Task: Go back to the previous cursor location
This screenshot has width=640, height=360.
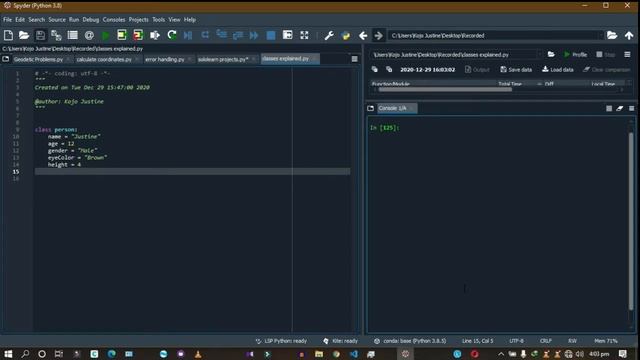Action: [363, 36]
